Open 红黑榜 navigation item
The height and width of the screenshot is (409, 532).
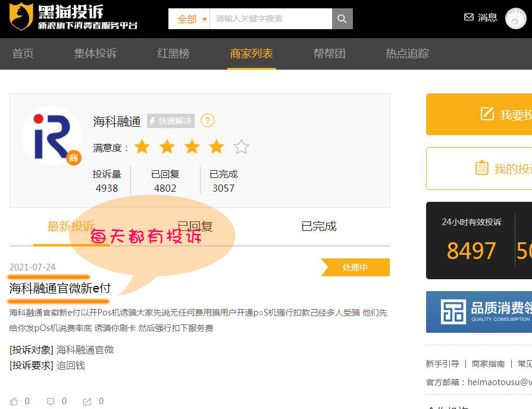pyautogui.click(x=173, y=54)
